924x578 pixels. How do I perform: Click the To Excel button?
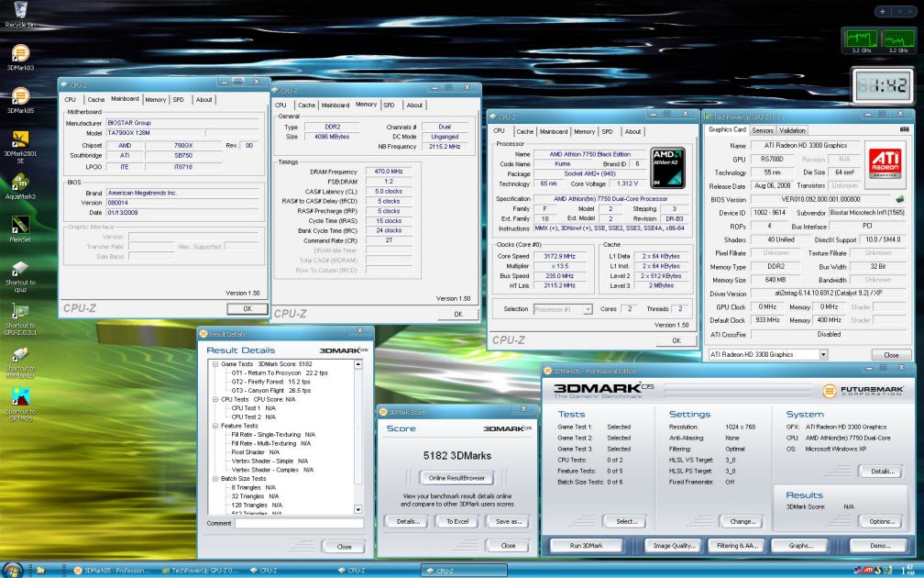(457, 521)
